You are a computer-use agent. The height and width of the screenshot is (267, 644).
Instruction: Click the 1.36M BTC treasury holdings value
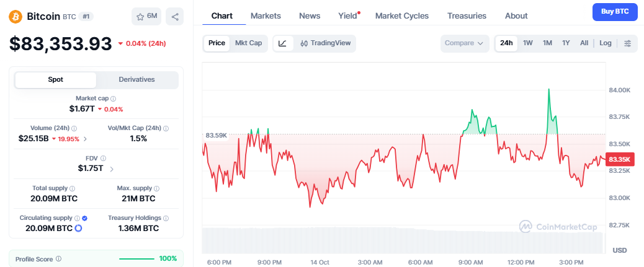point(138,229)
